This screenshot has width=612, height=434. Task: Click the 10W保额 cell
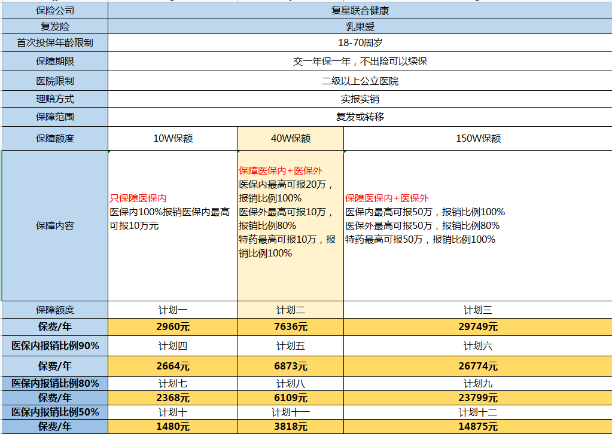point(173,139)
